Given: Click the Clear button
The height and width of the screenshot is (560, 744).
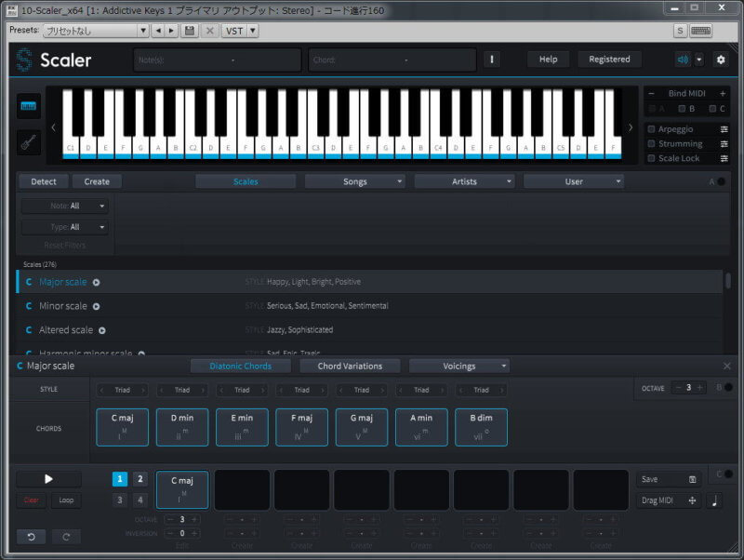Looking at the screenshot, I should click(x=32, y=500).
